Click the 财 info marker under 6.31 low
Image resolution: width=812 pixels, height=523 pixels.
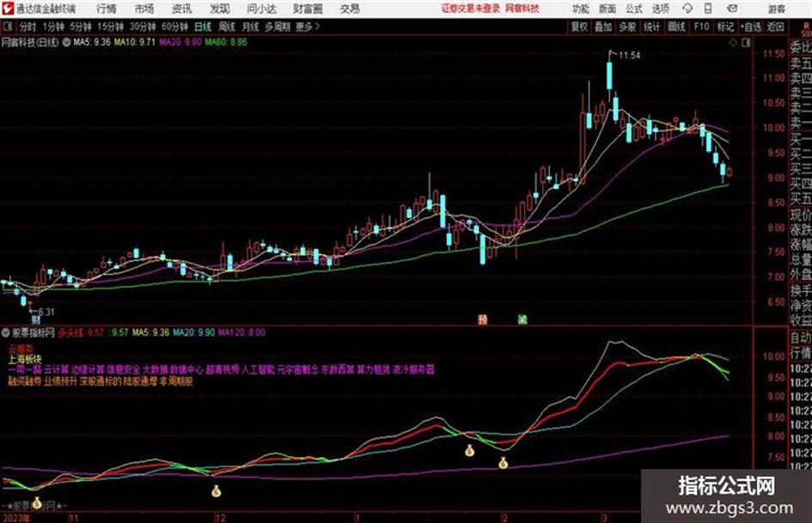point(36,321)
